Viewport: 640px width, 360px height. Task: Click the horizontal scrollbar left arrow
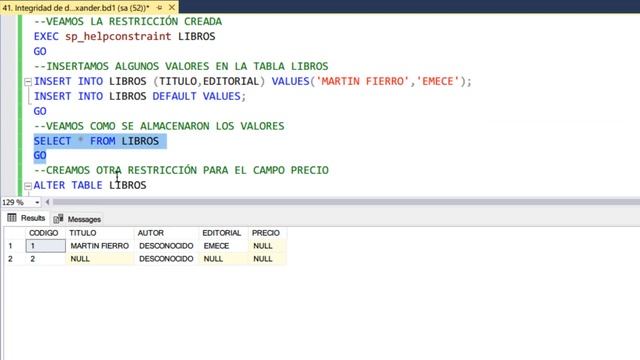click(x=47, y=202)
